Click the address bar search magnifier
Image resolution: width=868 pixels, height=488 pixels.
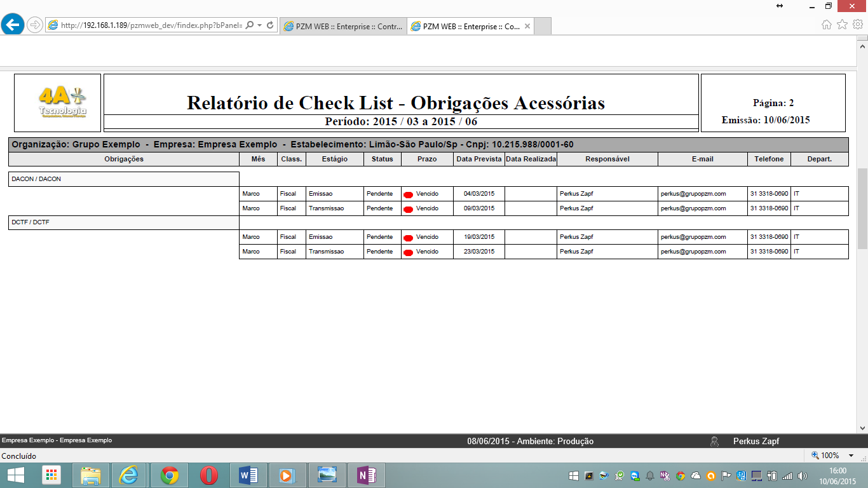click(249, 25)
